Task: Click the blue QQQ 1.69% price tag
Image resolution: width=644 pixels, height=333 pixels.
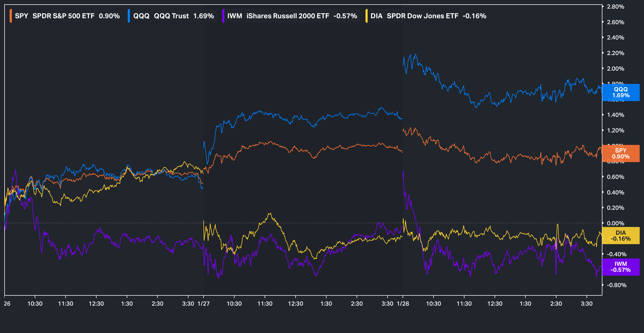Action: pos(621,92)
